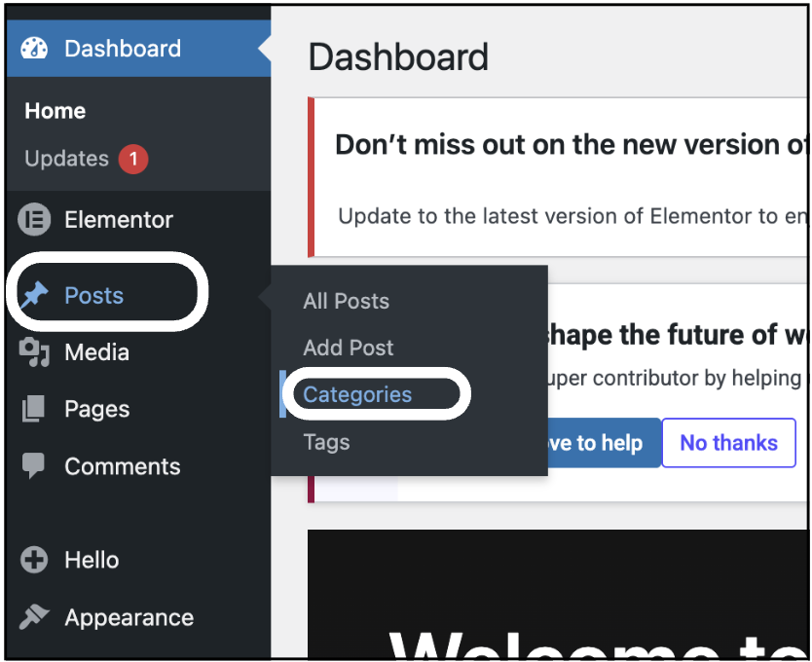The height and width of the screenshot is (662, 812).
Task: Open Tags from Posts submenu
Action: [x=326, y=442]
